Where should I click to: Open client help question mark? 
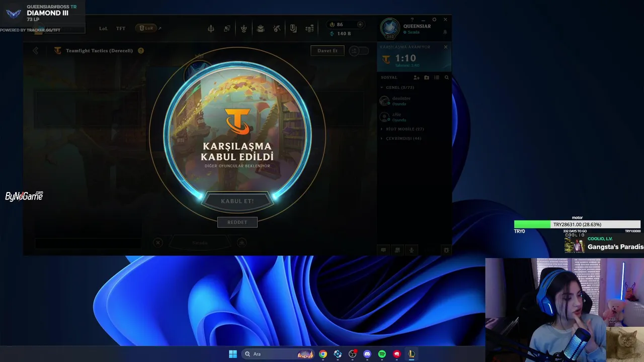(413, 20)
